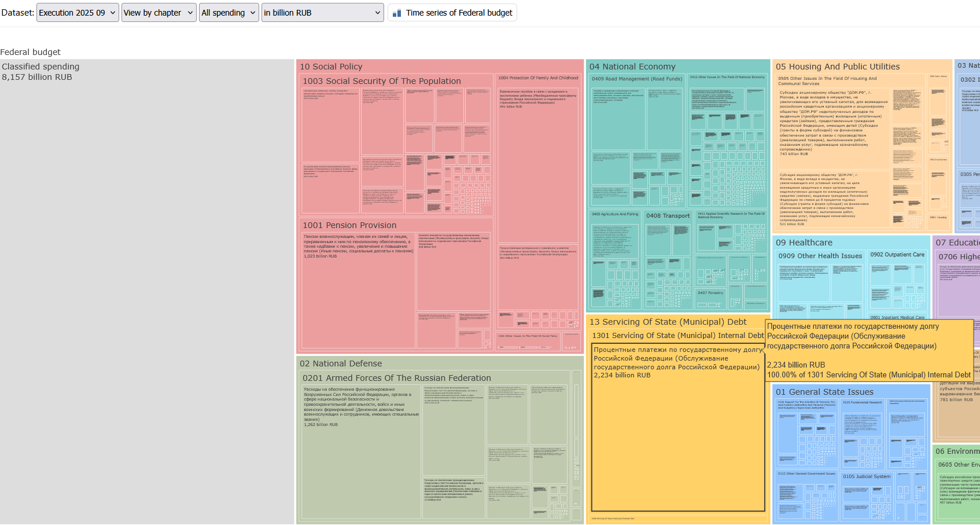Screen dimensions: 980x525
Task: Click the 0105 Judicial System tile
Action: [866, 477]
